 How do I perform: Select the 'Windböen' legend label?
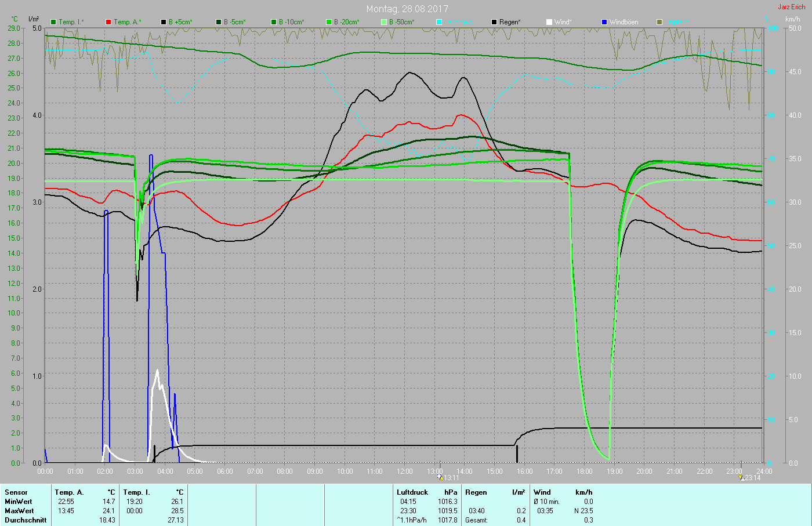[624, 22]
